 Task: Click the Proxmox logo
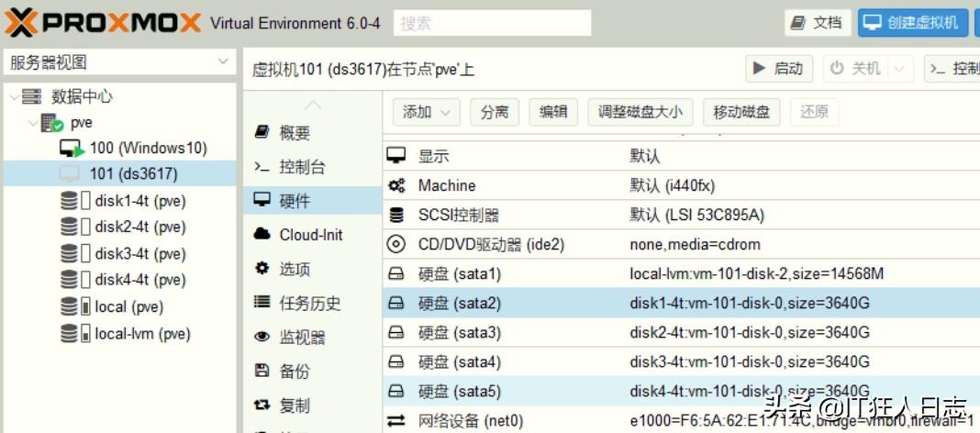pos(103,23)
